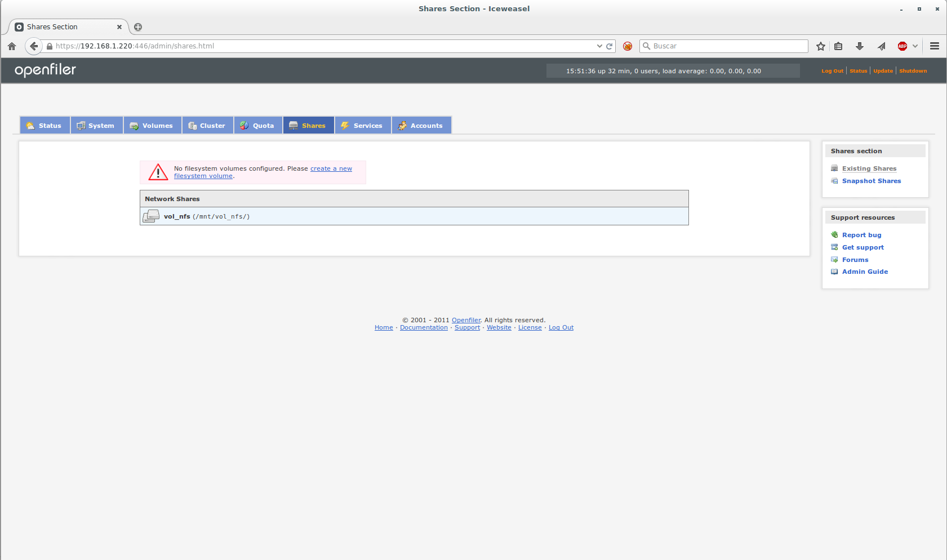Go back with the browser back arrow
The height and width of the screenshot is (560, 947).
[x=34, y=46]
